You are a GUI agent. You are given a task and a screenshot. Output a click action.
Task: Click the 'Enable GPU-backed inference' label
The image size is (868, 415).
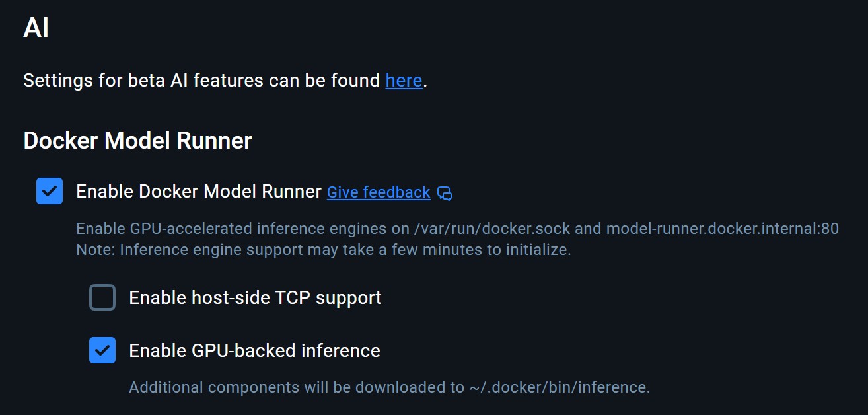tap(254, 350)
